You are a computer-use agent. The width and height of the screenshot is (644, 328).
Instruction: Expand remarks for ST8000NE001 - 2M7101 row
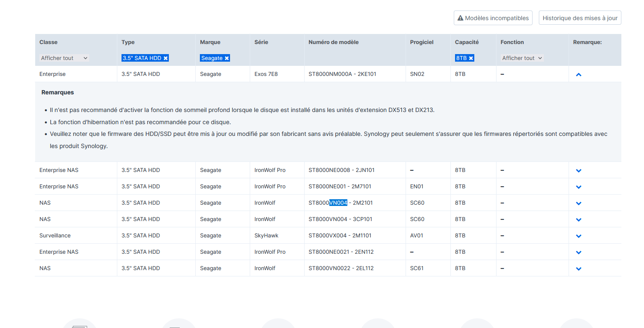[x=579, y=187]
